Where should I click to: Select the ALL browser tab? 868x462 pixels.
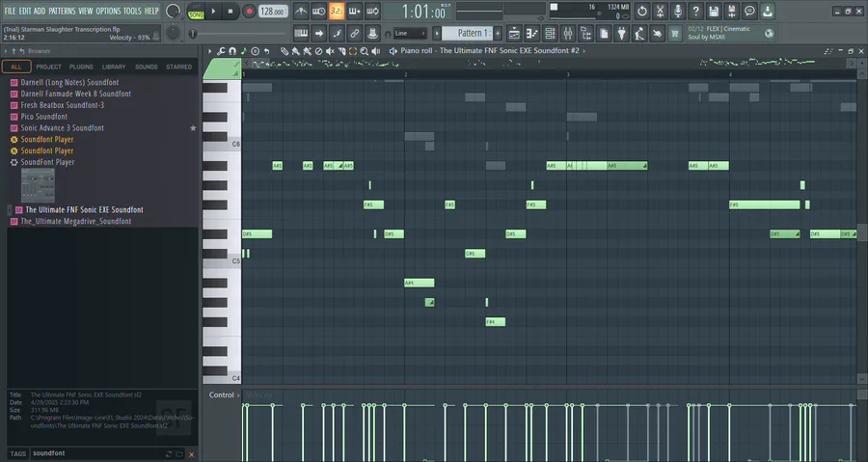16,67
